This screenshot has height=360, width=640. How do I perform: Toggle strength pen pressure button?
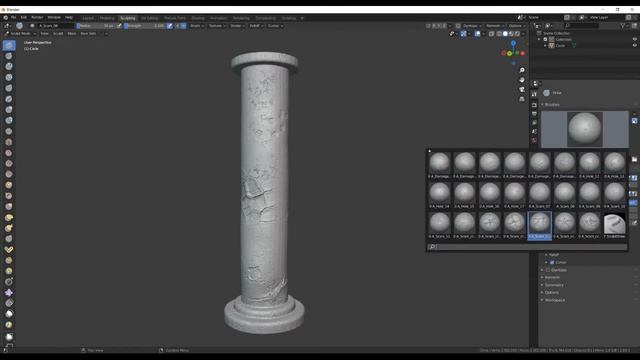[x=170, y=26]
